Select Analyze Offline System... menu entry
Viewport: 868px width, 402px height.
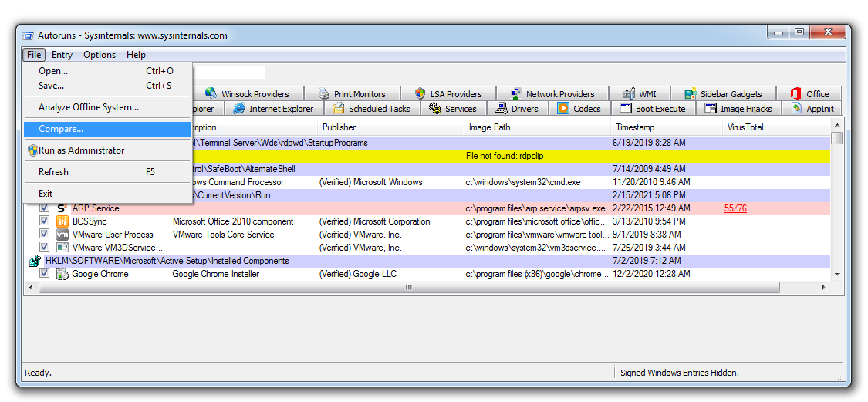pos(106,107)
